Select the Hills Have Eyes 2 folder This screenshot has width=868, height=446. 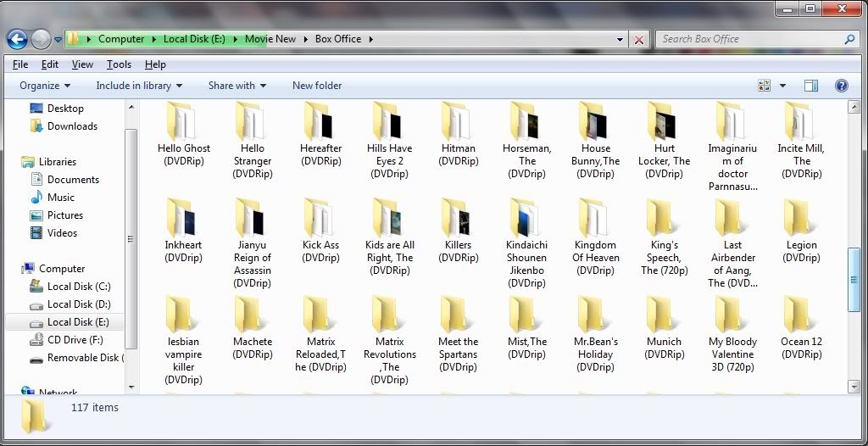[x=389, y=141]
